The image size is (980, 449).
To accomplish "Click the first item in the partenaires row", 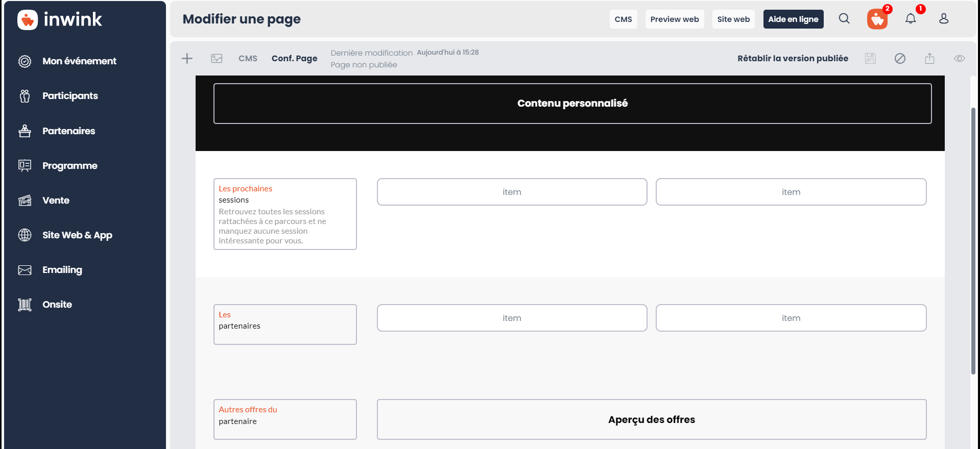I will (512, 318).
